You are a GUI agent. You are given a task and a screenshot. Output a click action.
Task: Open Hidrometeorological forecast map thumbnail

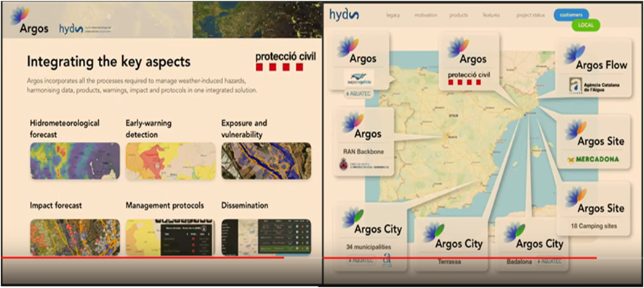pyautogui.click(x=75, y=161)
